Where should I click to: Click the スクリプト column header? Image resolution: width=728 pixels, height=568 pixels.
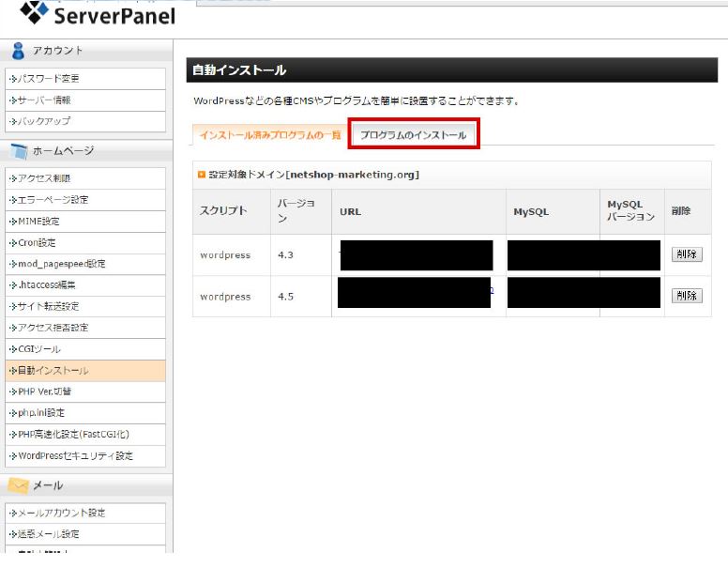tap(232, 211)
